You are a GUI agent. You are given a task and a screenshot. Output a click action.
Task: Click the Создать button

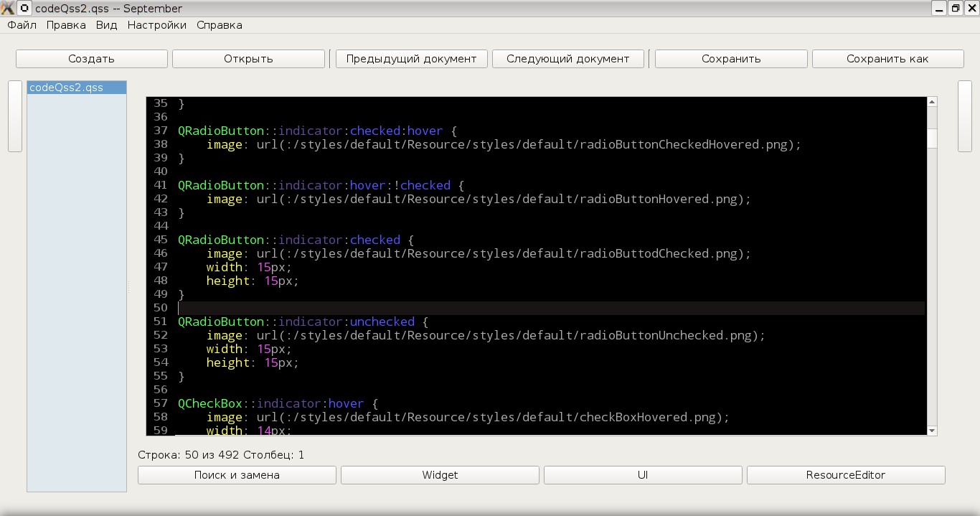92,59
